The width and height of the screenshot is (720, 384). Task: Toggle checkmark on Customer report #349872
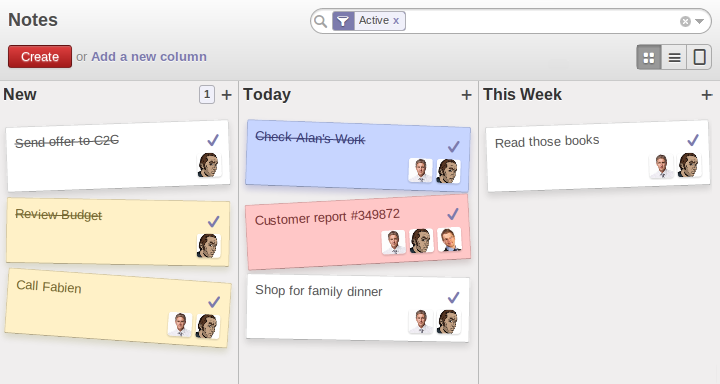point(453,214)
